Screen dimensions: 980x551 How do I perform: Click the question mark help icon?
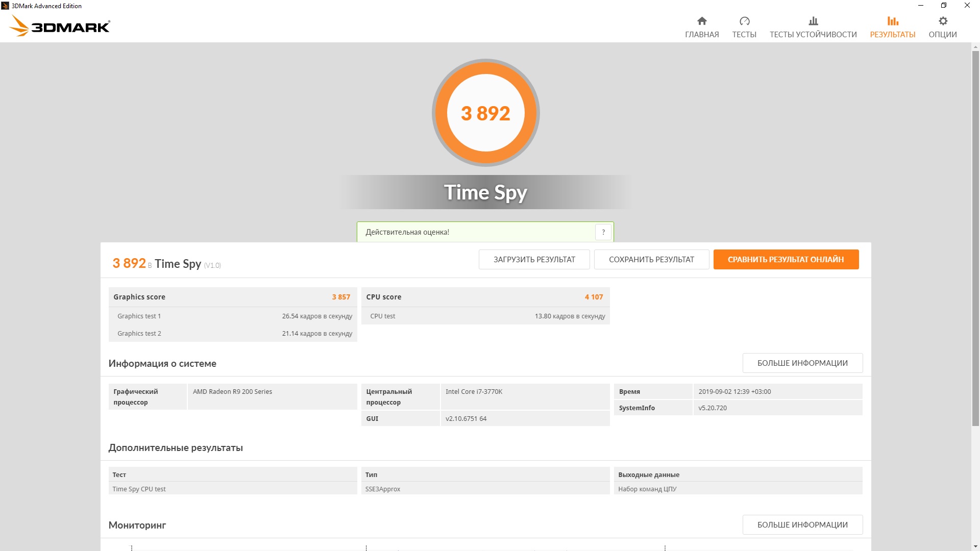click(x=603, y=232)
